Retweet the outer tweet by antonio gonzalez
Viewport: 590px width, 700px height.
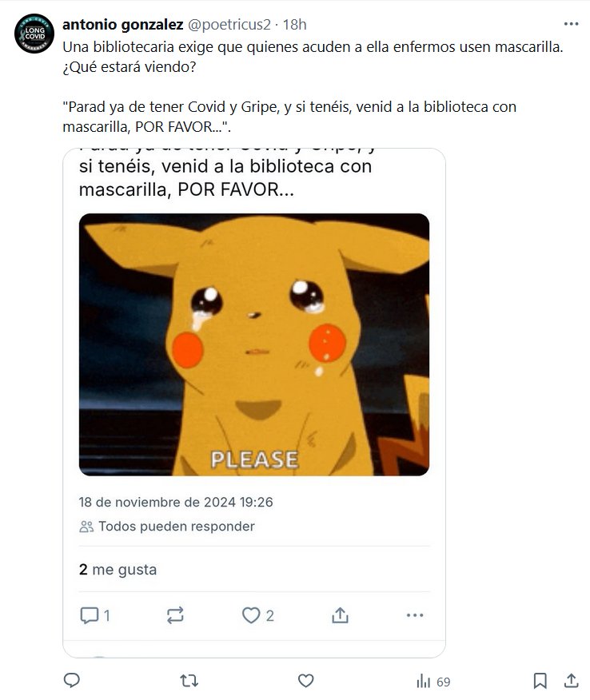click(x=189, y=681)
